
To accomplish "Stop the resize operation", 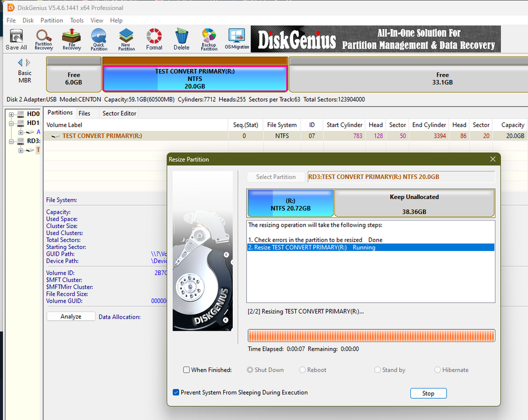I will pos(428,393).
